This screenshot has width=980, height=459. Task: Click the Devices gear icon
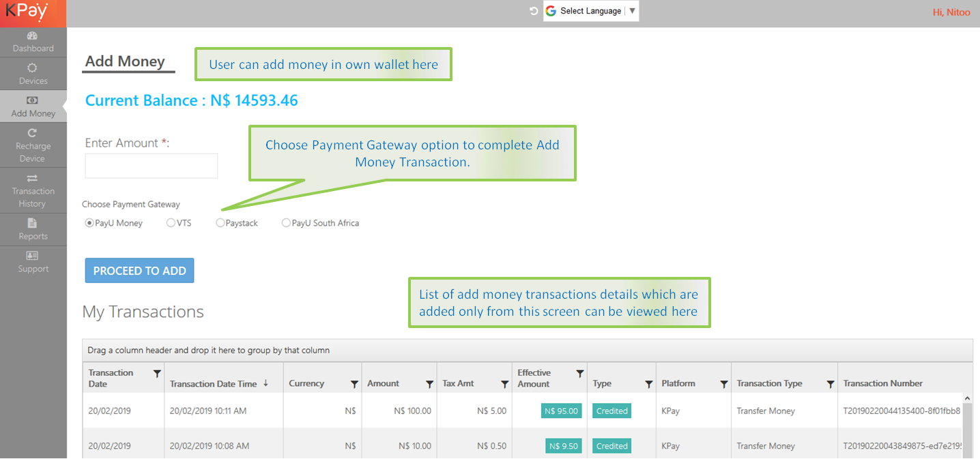(x=32, y=68)
